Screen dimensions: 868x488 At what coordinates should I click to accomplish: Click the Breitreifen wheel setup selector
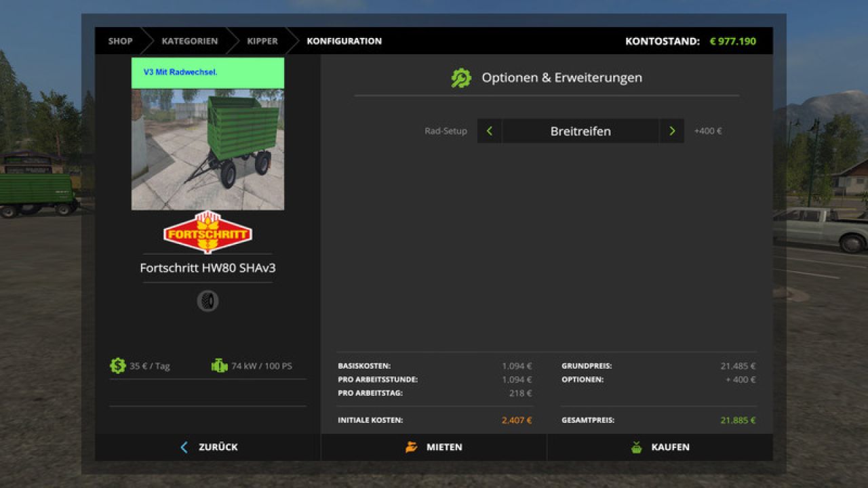(x=580, y=131)
